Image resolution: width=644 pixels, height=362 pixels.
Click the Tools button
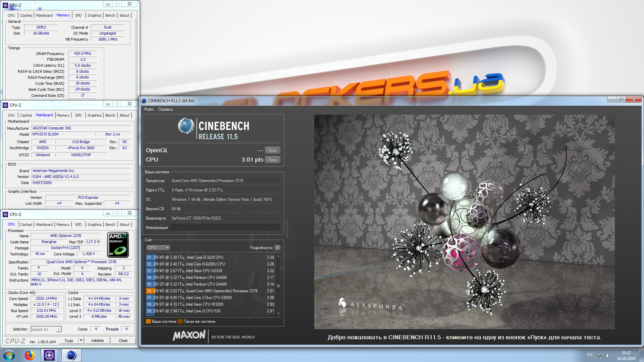point(69,341)
